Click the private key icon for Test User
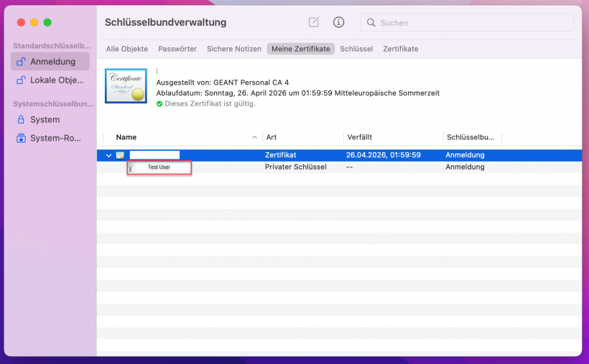The height and width of the screenshot is (364, 589). tap(131, 167)
